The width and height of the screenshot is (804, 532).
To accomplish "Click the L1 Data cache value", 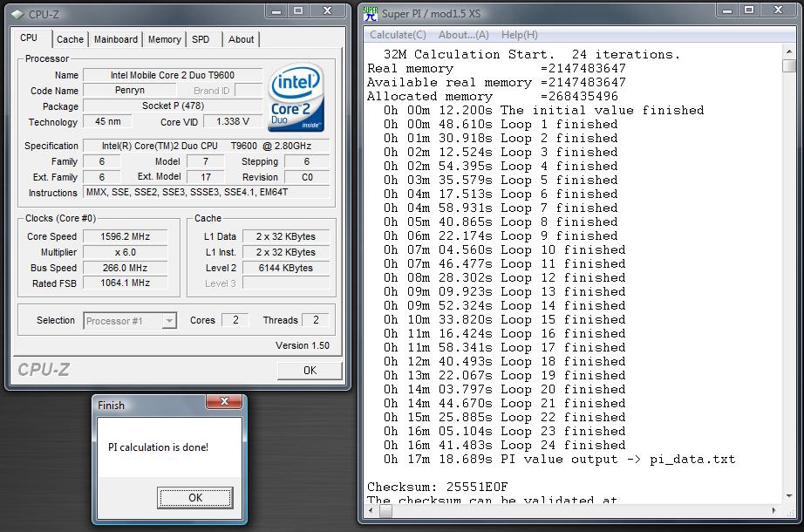I will coord(286,236).
